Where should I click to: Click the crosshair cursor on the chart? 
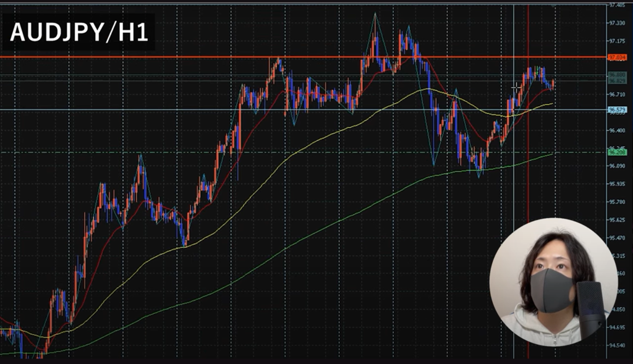coord(516,87)
